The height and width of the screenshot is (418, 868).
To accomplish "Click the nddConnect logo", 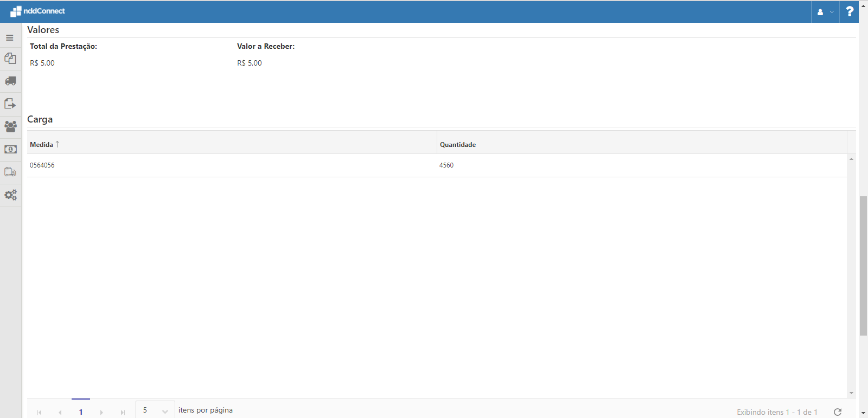I will pyautogui.click(x=37, y=11).
